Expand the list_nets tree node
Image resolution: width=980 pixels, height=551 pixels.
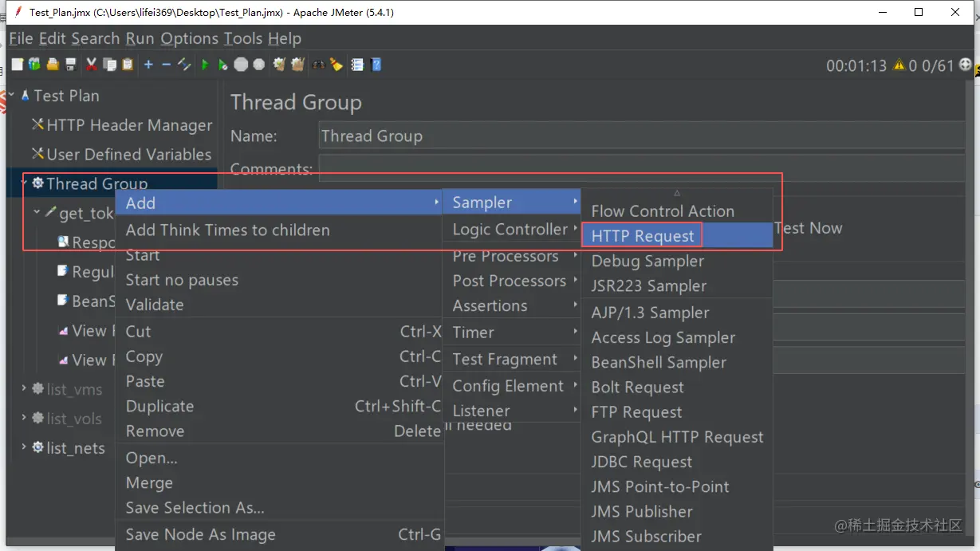click(24, 447)
